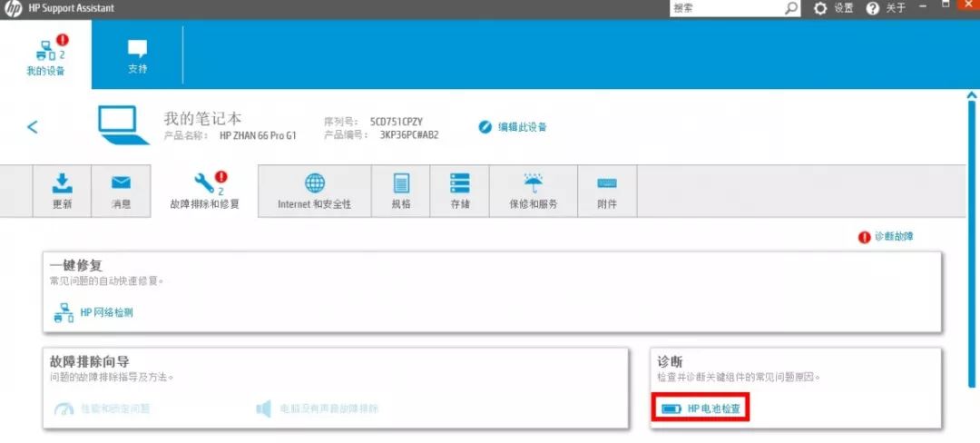Open the Messages tab
The image size is (980, 443).
[122, 192]
